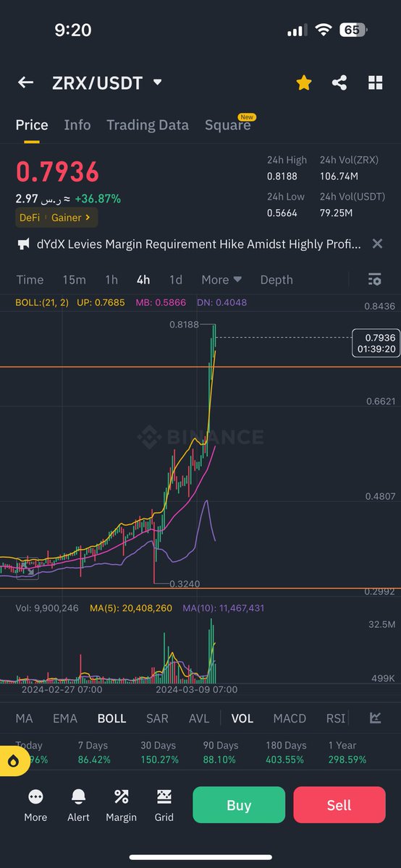Tap the yellow flame hot icon

13,761
